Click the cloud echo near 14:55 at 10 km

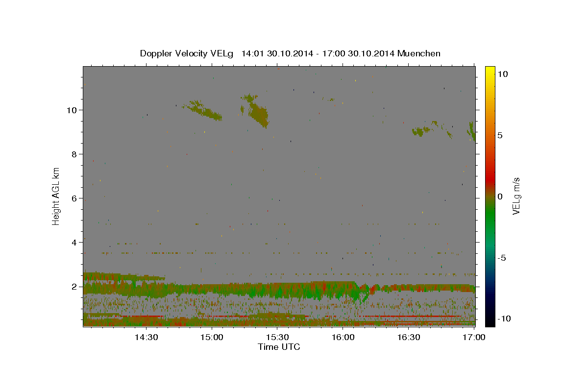pyautogui.click(x=203, y=111)
